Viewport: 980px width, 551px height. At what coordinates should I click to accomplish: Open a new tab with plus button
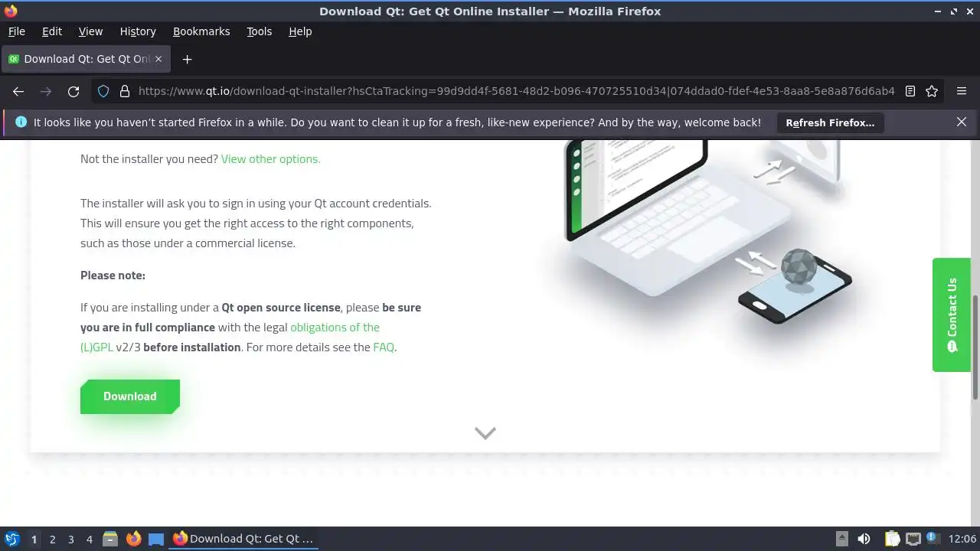click(187, 59)
